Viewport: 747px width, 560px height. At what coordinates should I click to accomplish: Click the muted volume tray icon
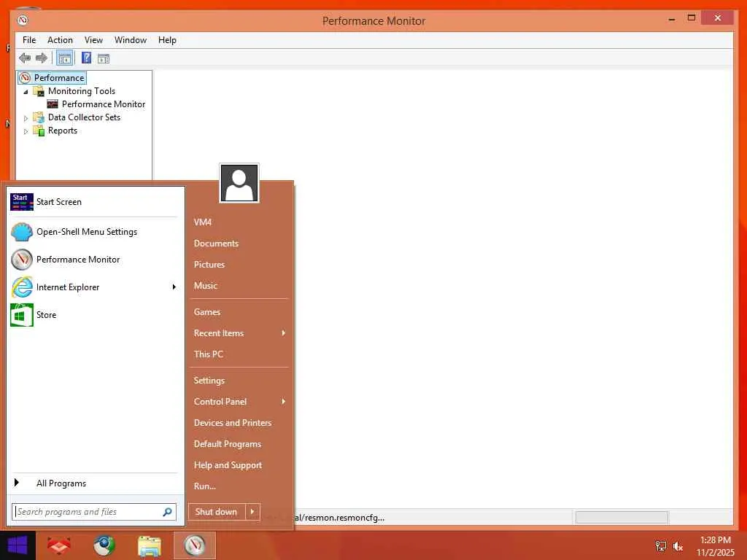(678, 546)
